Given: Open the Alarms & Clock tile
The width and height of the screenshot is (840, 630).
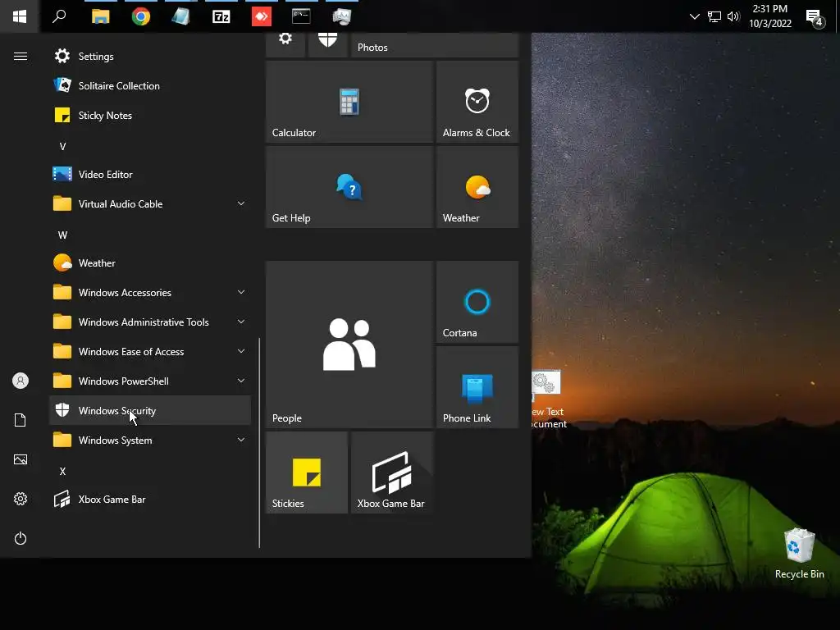Looking at the screenshot, I should tap(477, 102).
